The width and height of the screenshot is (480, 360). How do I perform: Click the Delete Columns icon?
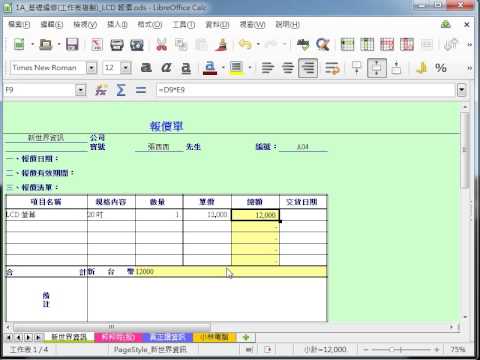click(x=407, y=44)
